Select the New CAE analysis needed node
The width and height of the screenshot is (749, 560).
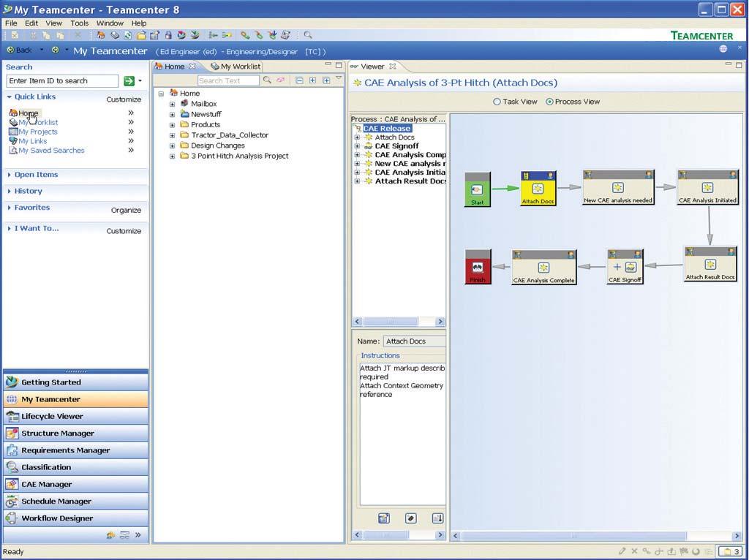point(618,188)
